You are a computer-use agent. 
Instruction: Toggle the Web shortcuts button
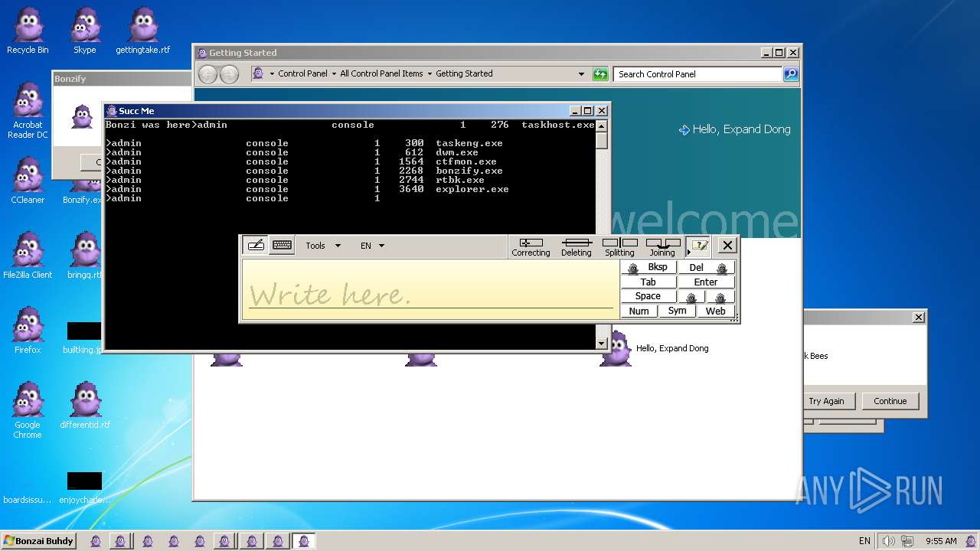click(715, 311)
